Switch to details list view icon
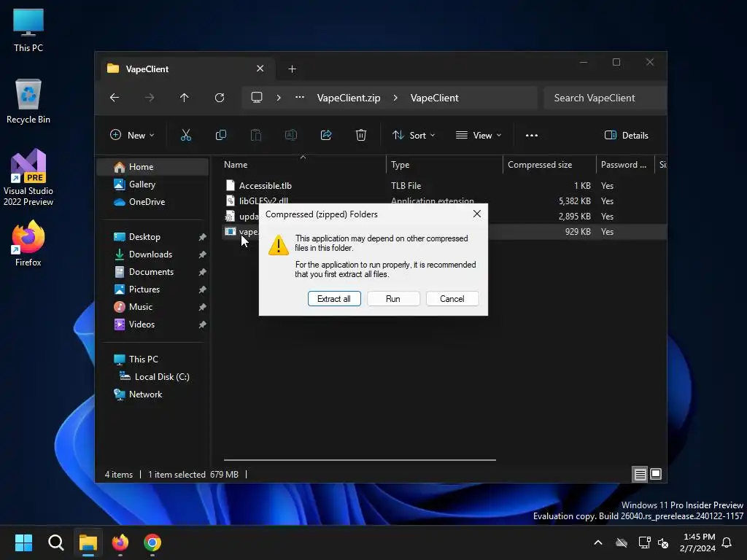This screenshot has height=560, width=747. [x=640, y=474]
